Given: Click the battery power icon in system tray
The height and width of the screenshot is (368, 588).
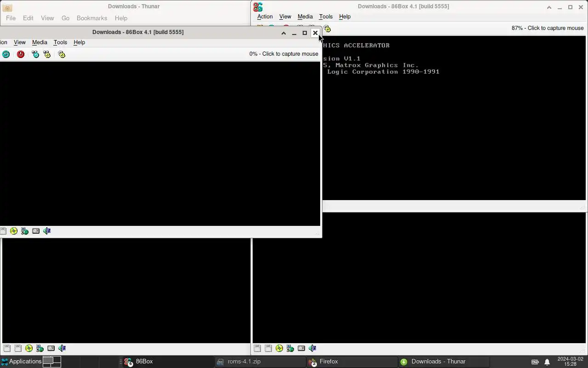Looking at the screenshot, I should pos(535,362).
